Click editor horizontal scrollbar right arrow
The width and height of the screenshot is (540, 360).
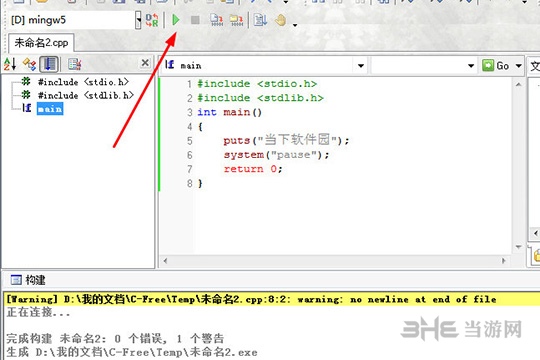click(504, 261)
